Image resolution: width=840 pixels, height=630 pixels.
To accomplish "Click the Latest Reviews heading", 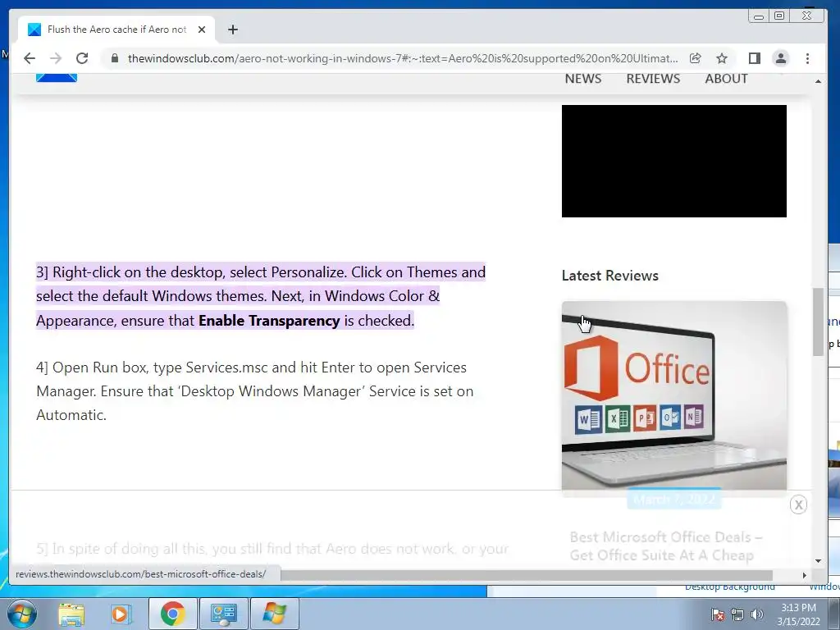I will tap(609, 276).
